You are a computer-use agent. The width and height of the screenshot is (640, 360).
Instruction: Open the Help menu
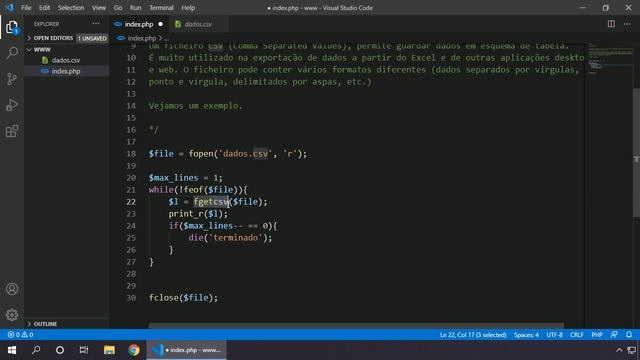point(188,8)
